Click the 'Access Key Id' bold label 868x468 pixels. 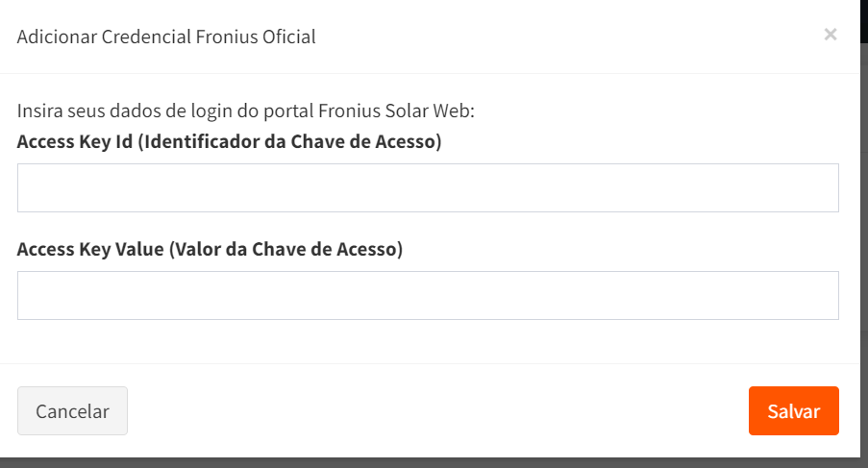75,142
